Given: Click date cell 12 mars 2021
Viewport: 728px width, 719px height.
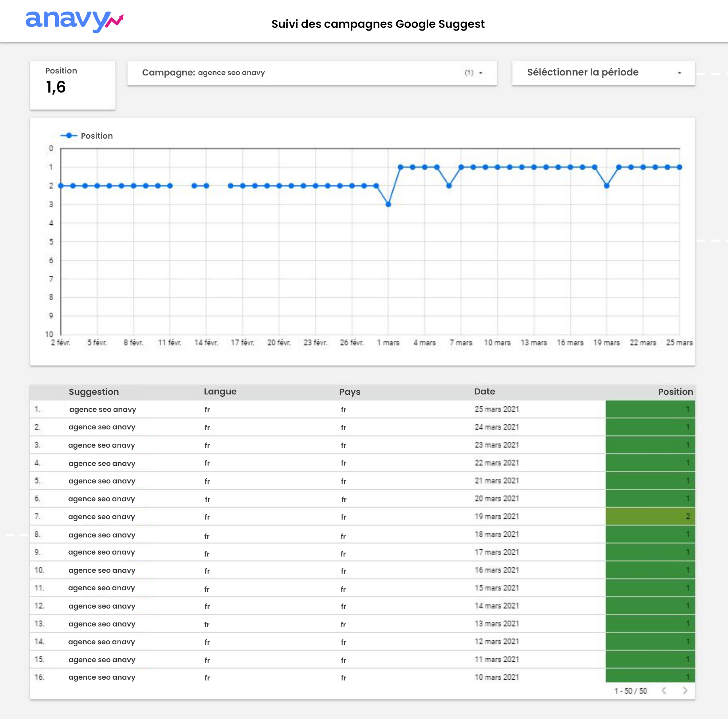Looking at the screenshot, I should [x=497, y=642].
